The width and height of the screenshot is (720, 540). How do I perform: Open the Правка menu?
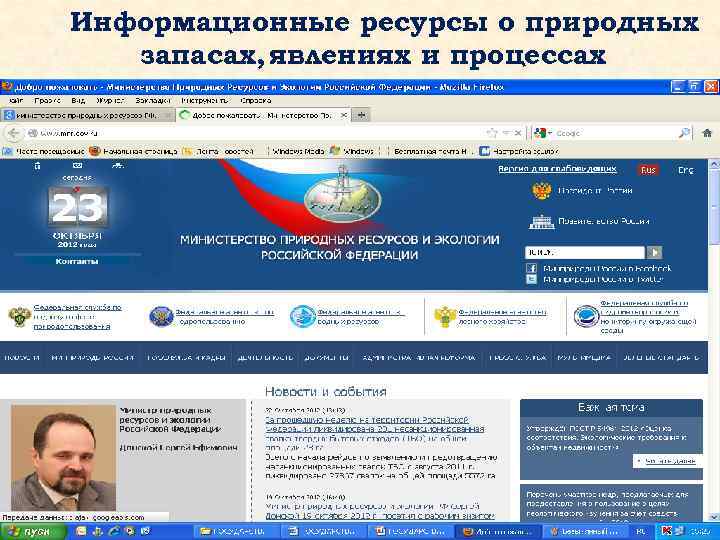47,101
